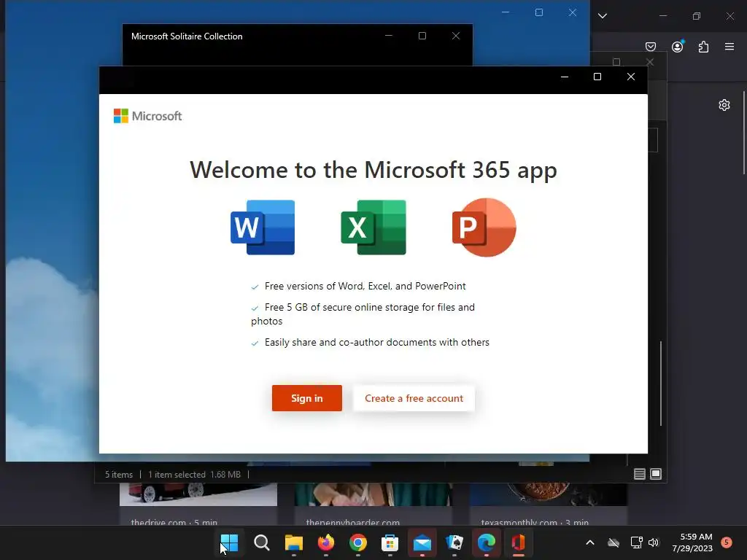Close the Microsoft 365 welcome window
747x560 pixels.
pyautogui.click(x=631, y=77)
